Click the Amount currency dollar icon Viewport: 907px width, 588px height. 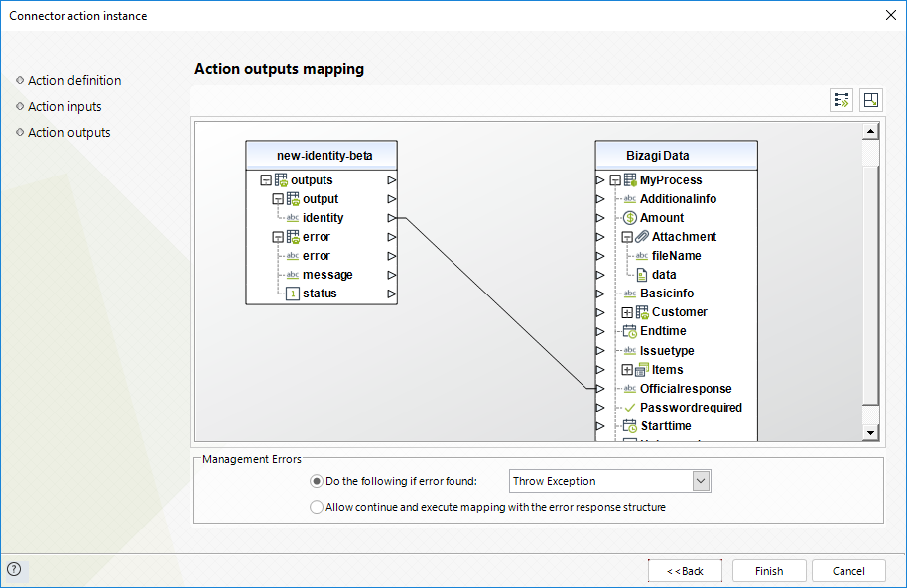[x=630, y=218]
